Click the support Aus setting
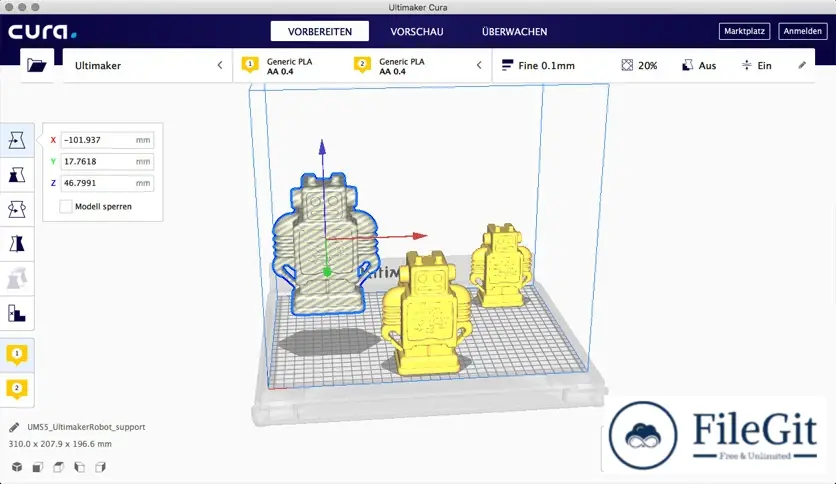 (x=699, y=66)
